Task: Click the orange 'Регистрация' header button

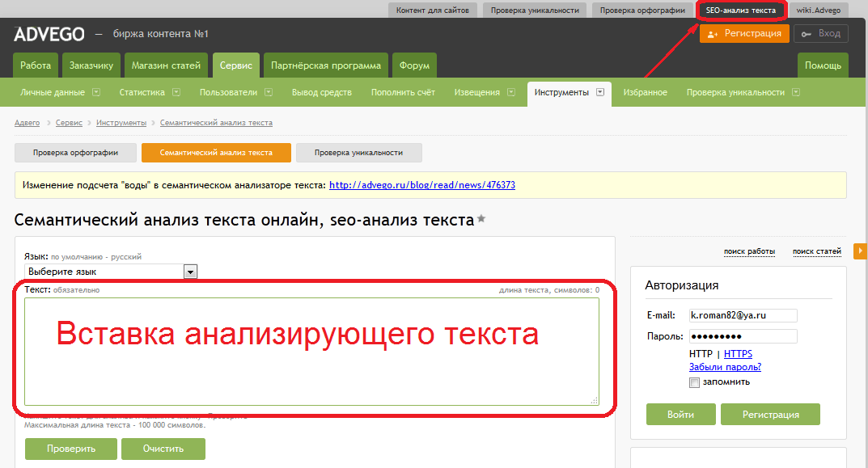Action: [x=744, y=34]
